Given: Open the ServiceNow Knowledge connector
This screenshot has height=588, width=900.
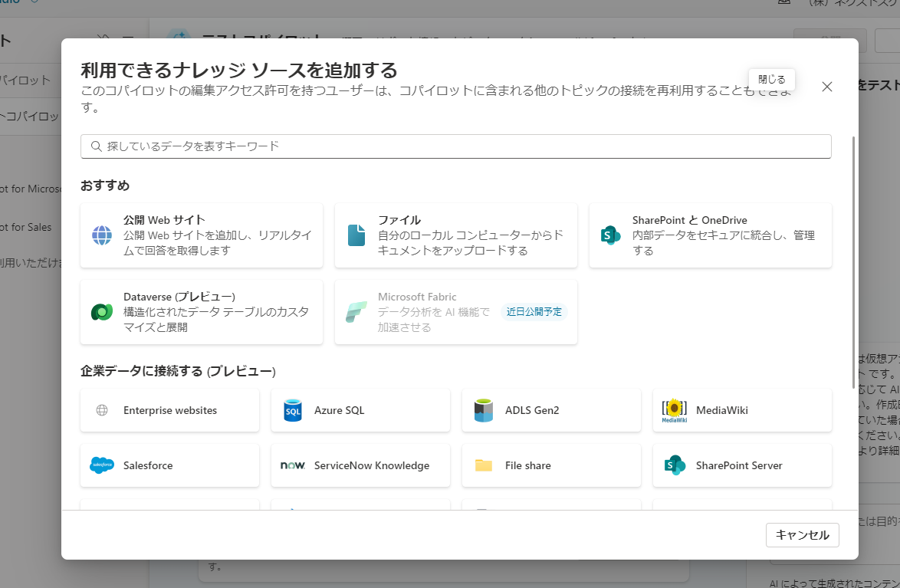Looking at the screenshot, I should pyautogui.click(x=360, y=465).
